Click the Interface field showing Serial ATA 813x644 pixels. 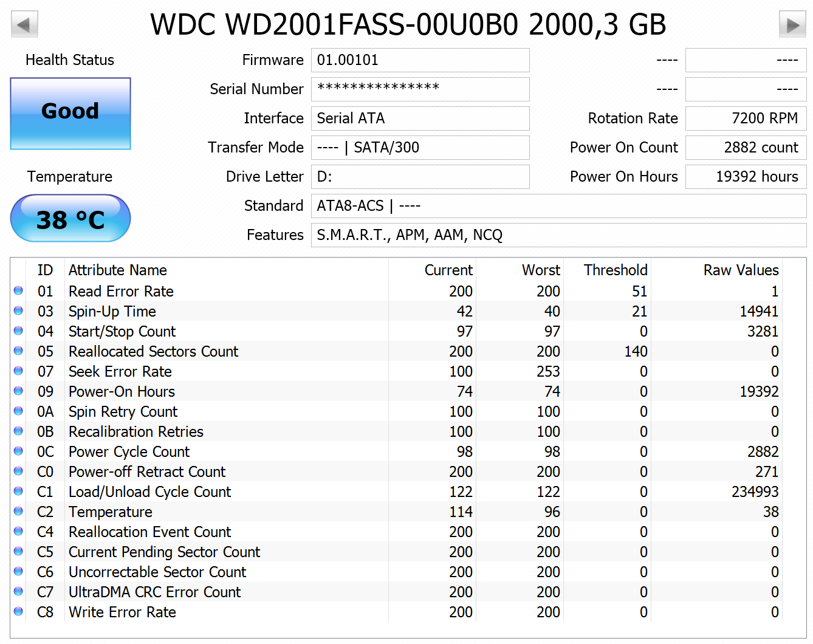[x=420, y=118]
